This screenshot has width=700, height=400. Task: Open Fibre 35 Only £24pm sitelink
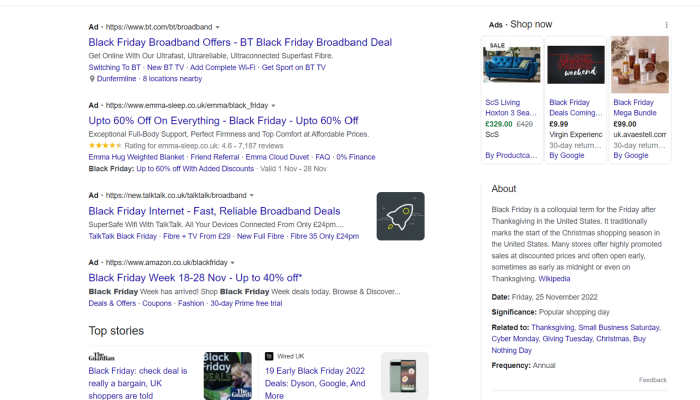pos(325,236)
